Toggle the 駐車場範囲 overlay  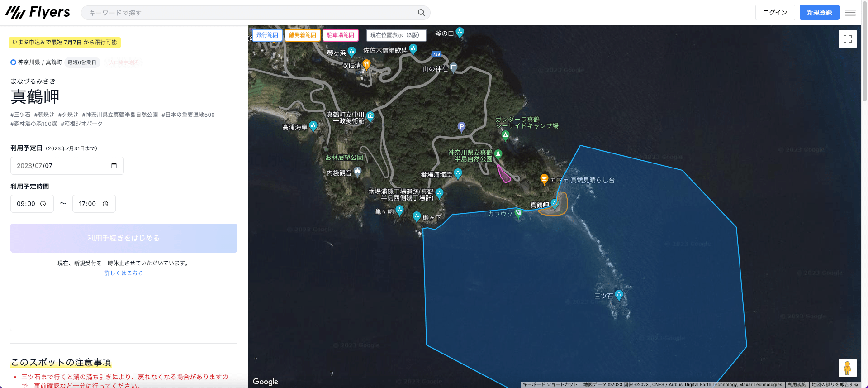341,35
